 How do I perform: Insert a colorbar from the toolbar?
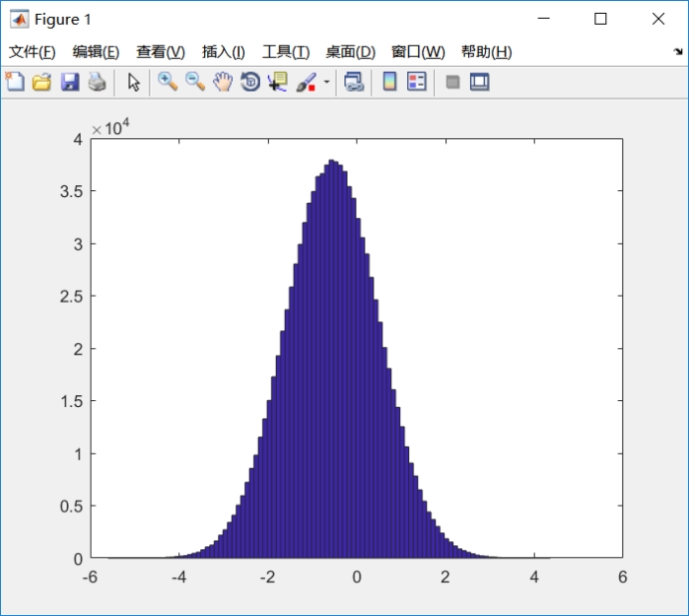tap(389, 82)
